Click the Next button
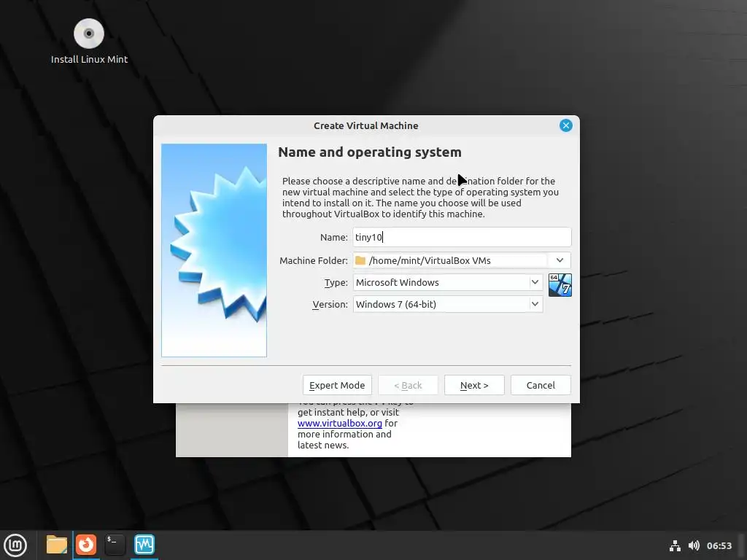This screenshot has height=560, width=747. [474, 385]
